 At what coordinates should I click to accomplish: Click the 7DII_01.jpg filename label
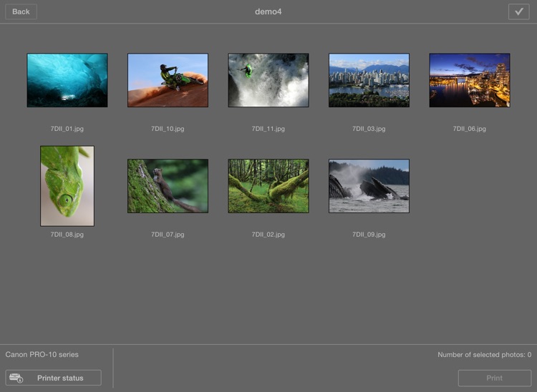[67, 129]
